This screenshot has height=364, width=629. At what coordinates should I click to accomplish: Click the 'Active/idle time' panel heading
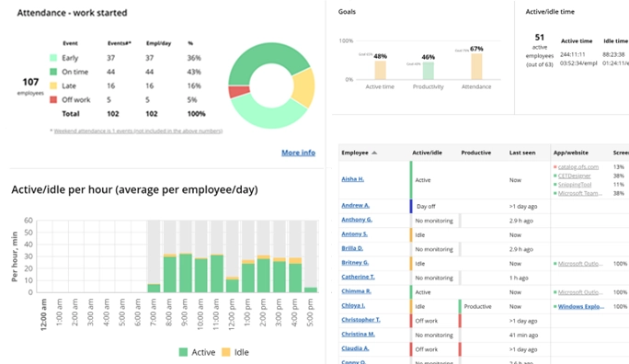coord(550,12)
